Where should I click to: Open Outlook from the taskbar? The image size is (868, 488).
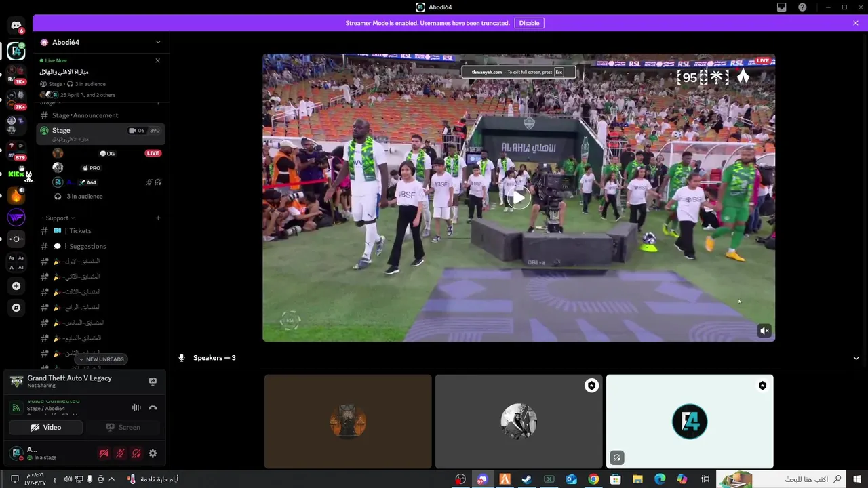click(x=571, y=479)
